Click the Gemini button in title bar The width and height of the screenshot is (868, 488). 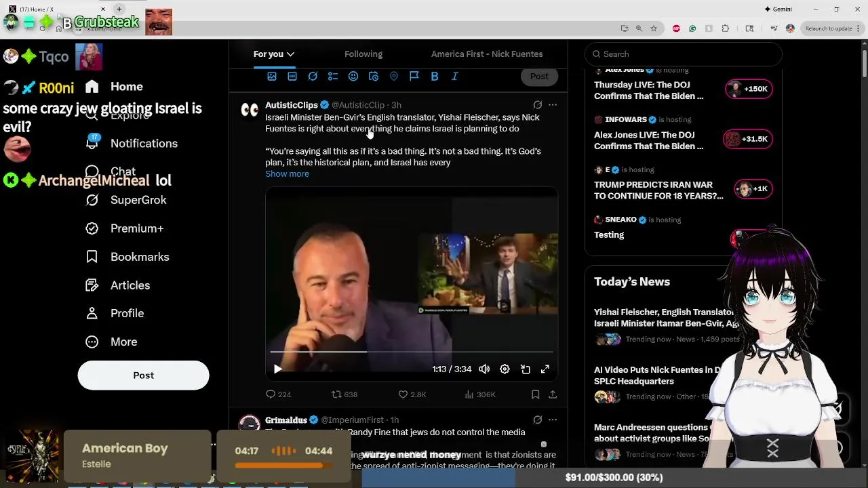click(x=778, y=9)
